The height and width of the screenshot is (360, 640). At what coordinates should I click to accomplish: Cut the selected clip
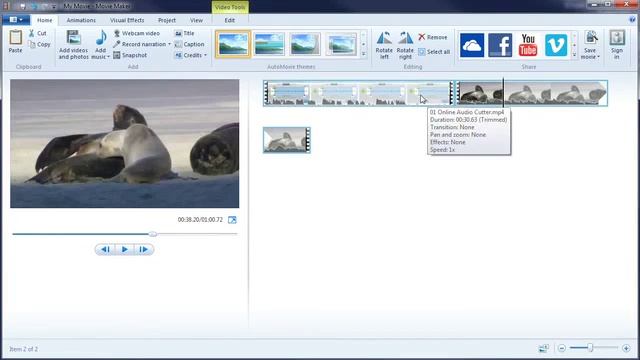(38, 33)
